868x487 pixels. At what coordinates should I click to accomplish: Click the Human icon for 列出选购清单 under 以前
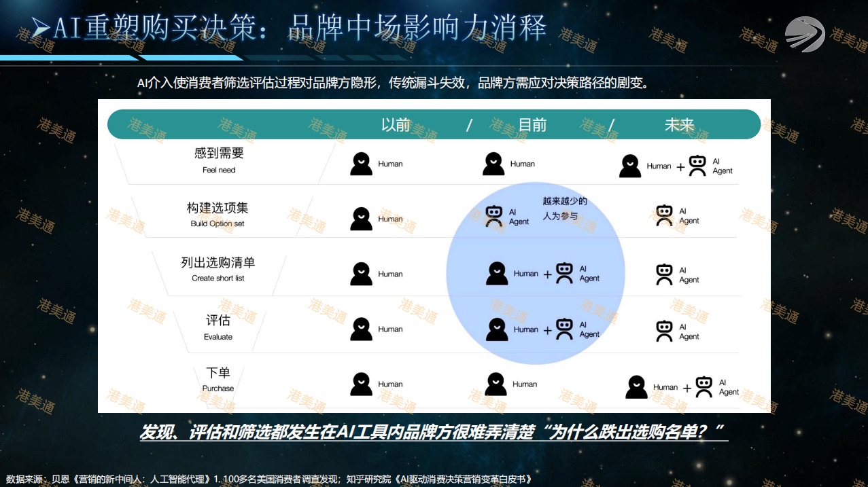(x=362, y=274)
